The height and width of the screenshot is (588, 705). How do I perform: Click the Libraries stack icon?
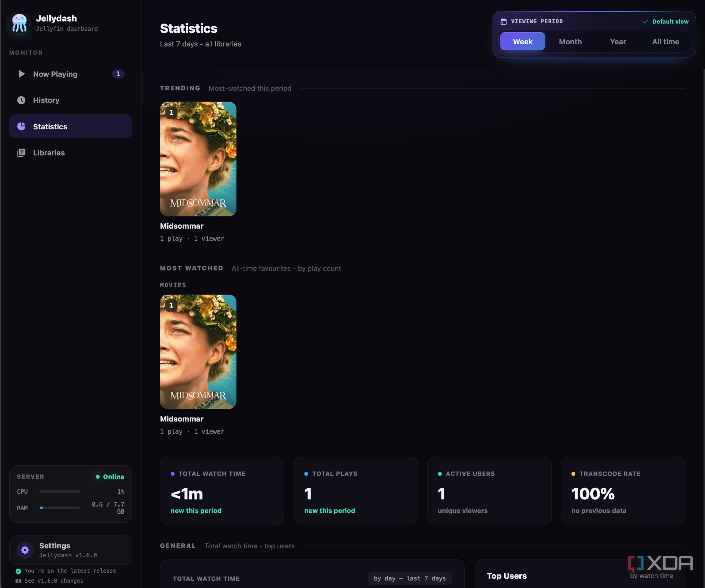[21, 153]
